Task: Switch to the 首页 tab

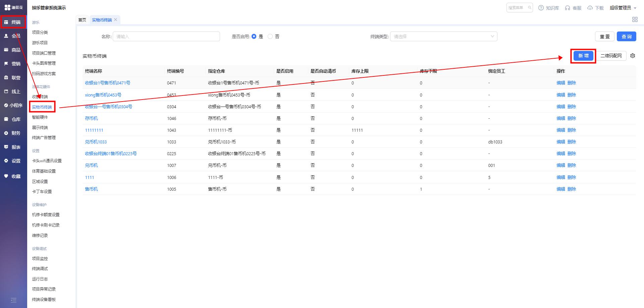Action: point(82,20)
